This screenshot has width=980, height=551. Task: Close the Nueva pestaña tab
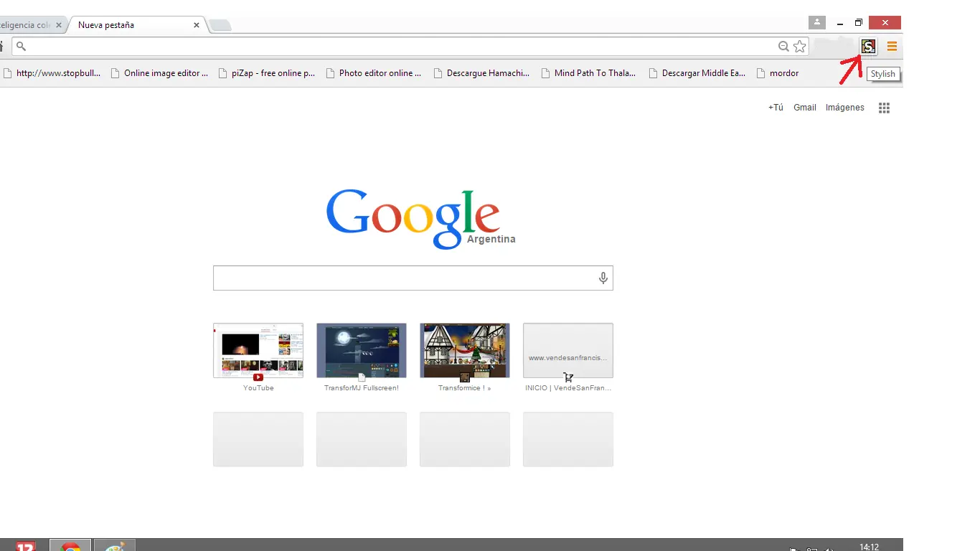pyautogui.click(x=197, y=25)
